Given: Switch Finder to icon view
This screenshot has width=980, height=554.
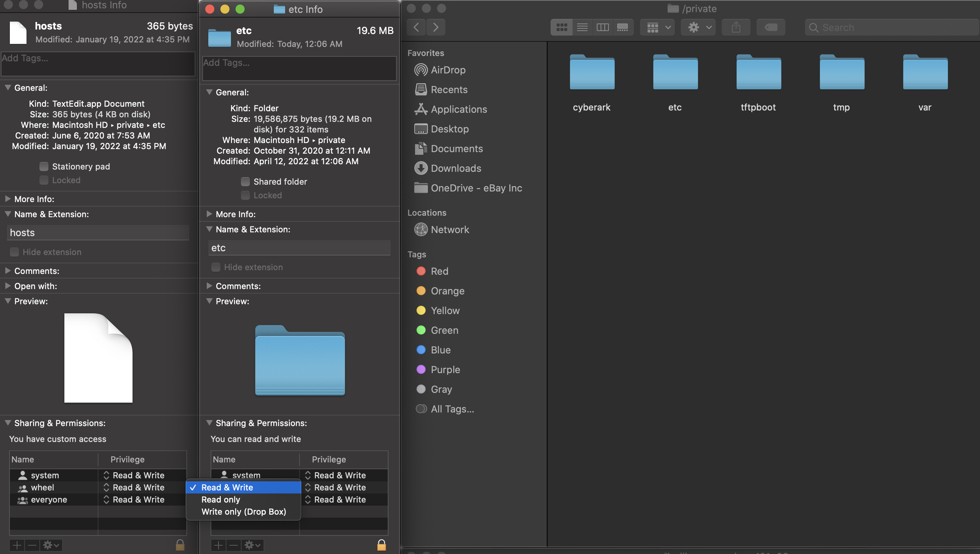Looking at the screenshot, I should (x=562, y=27).
